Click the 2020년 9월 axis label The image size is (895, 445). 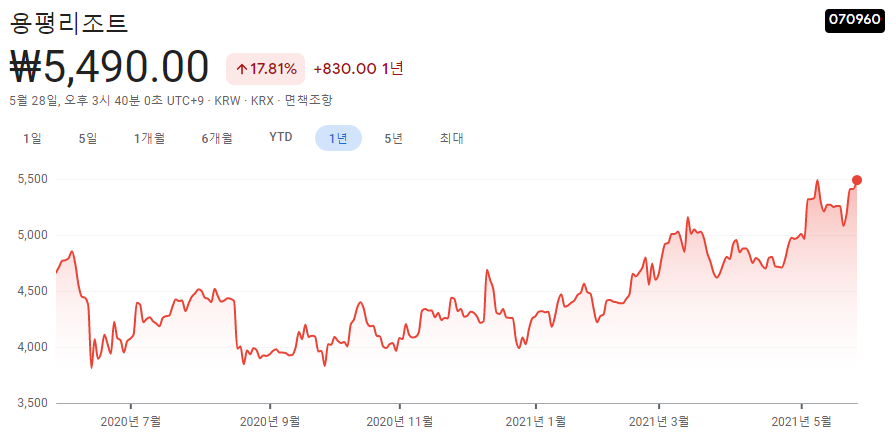coord(269,422)
